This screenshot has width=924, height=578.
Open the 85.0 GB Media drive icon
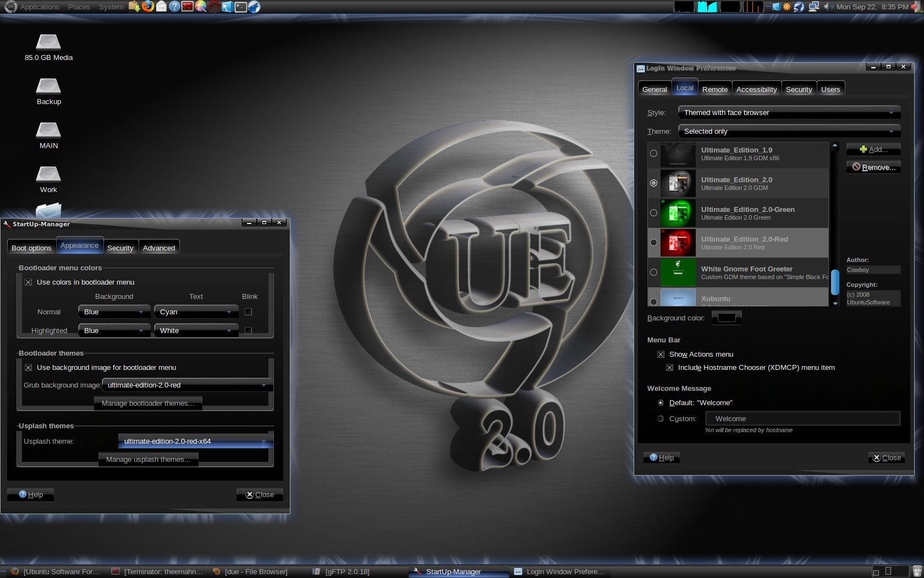coord(48,47)
